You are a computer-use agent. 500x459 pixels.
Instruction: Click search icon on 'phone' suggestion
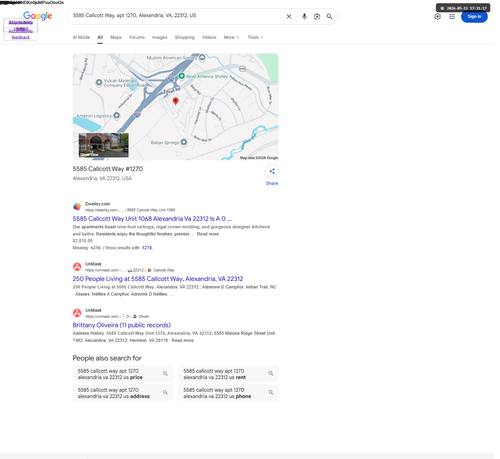(271, 393)
